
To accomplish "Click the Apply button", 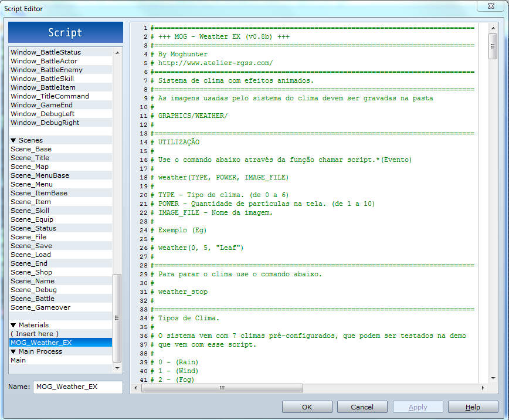I will 418,407.
